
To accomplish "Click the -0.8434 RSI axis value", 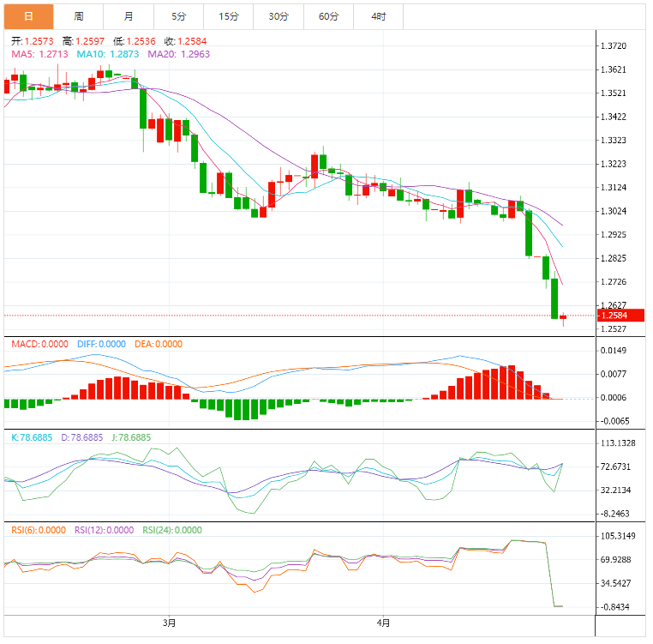I will pos(614,607).
